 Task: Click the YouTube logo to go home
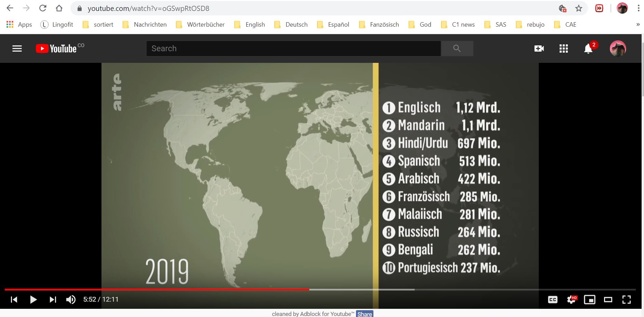tap(57, 49)
